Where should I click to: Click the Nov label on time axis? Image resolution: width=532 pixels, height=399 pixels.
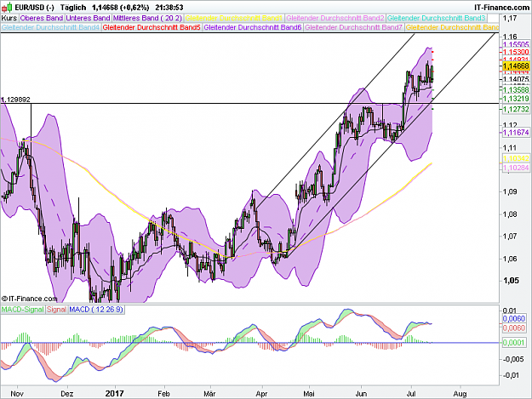click(17, 394)
